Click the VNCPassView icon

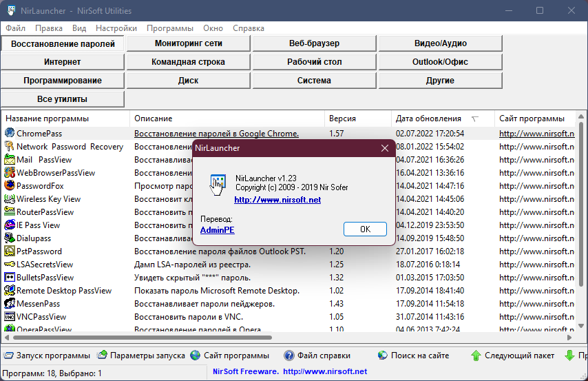(x=10, y=316)
